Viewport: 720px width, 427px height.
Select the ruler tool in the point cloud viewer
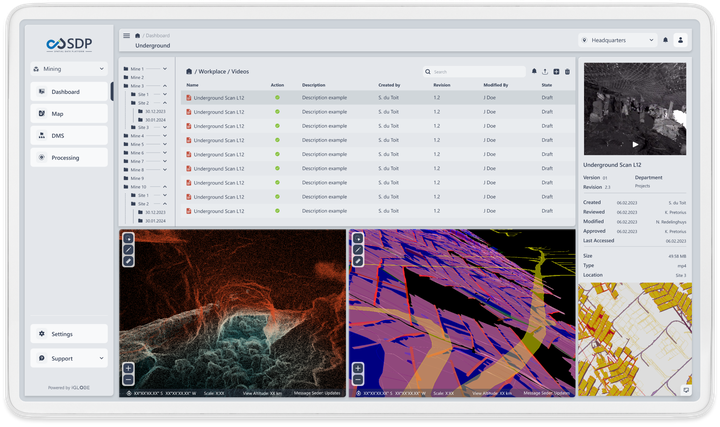tap(129, 261)
